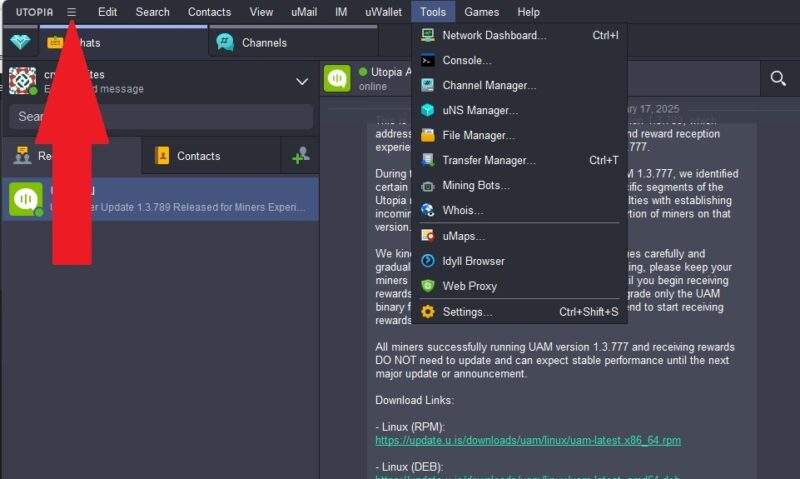Open the Console menu entry
800x479 pixels.
point(519,60)
